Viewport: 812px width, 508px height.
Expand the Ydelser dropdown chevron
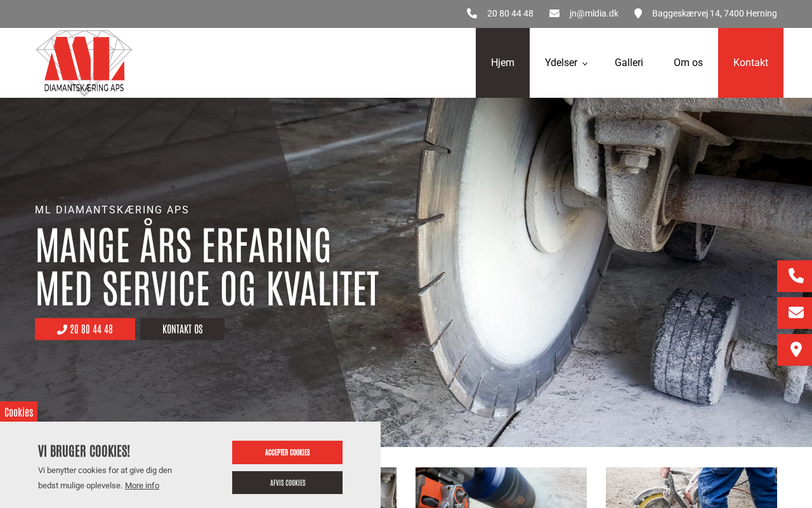tap(585, 63)
